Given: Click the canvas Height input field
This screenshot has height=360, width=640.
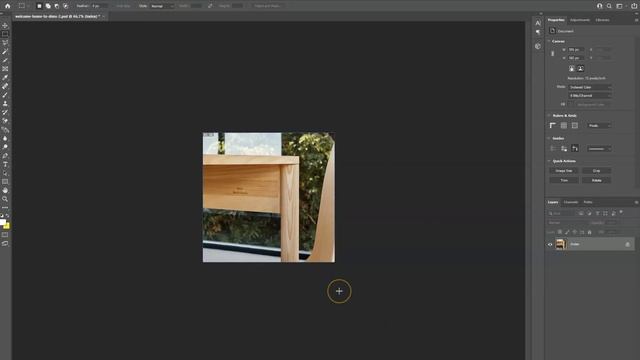Looking at the screenshot, I should coord(576,58).
